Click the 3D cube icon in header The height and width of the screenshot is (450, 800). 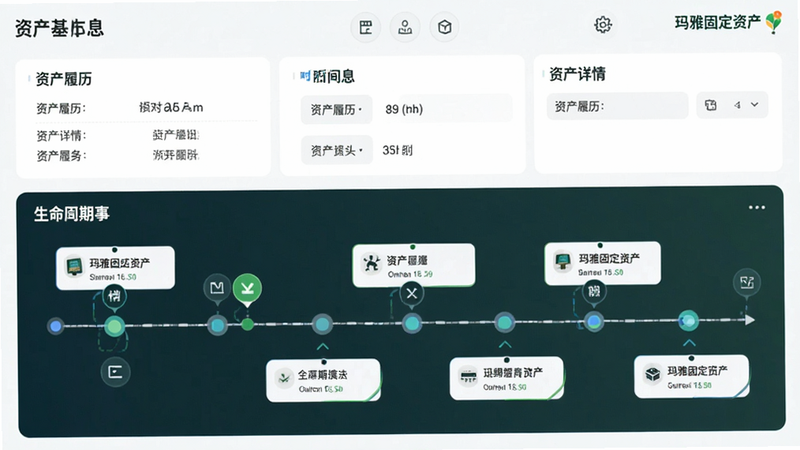point(444,27)
